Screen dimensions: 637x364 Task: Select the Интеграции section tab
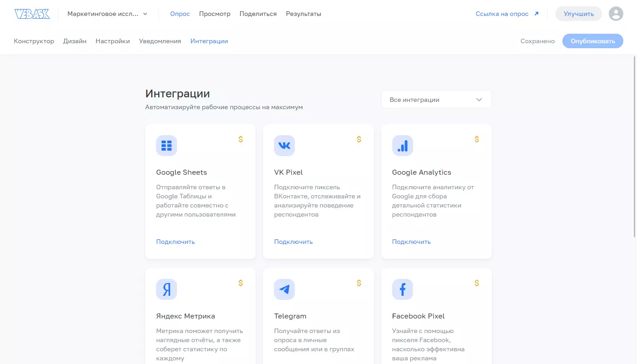209,41
